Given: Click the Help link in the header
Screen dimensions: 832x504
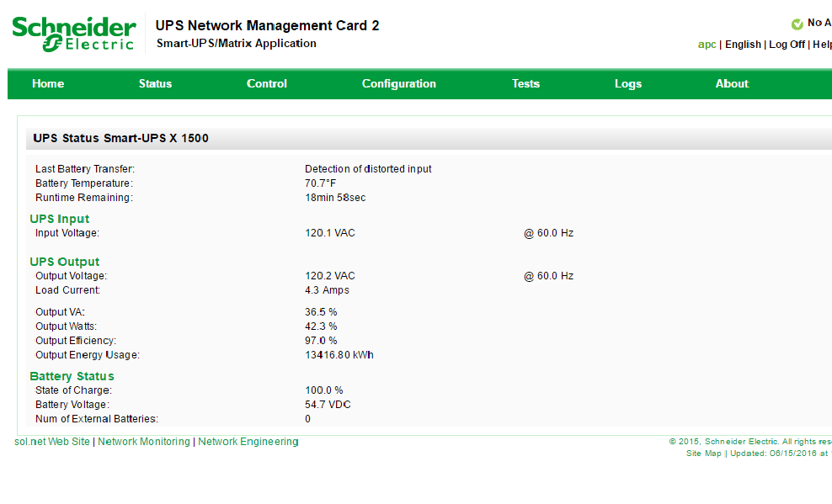Looking at the screenshot, I should click(x=822, y=45).
